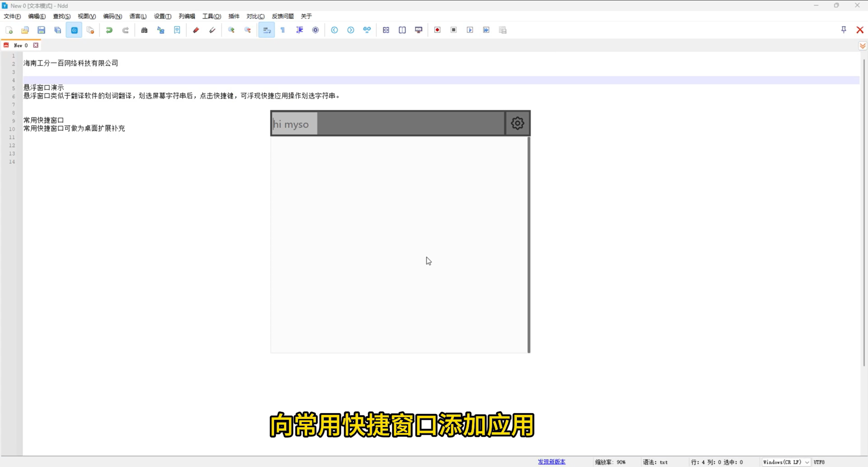Click the Open File folder icon
Screen dimensions: 868x467
pyautogui.click(x=25, y=30)
